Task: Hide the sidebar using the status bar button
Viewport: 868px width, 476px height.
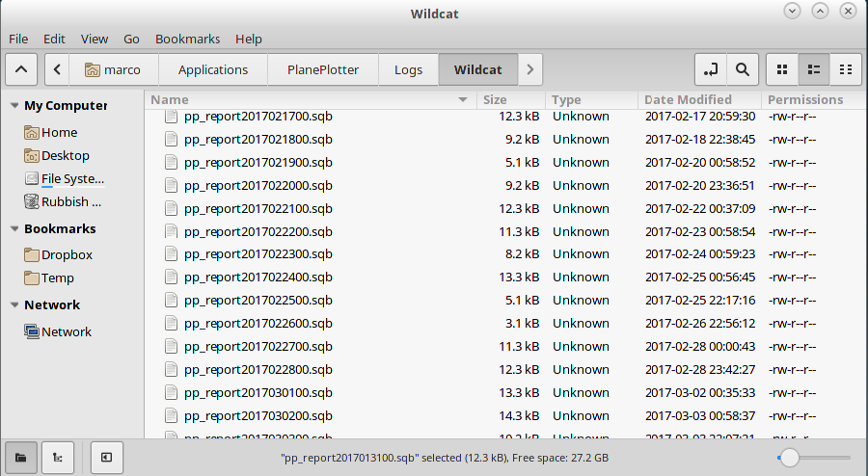Action: click(x=107, y=457)
